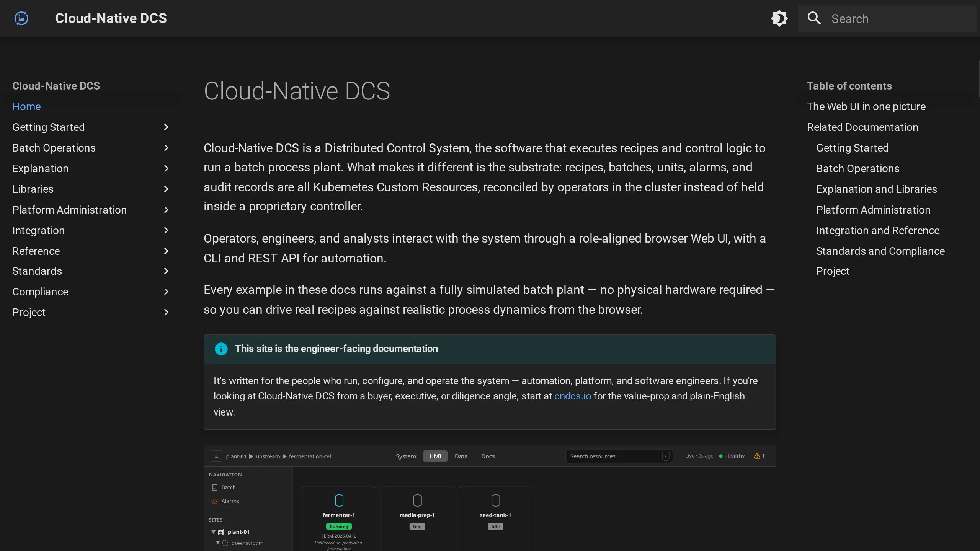
Task: Click the alarm warning triangle icon with count 1
Action: (x=757, y=456)
